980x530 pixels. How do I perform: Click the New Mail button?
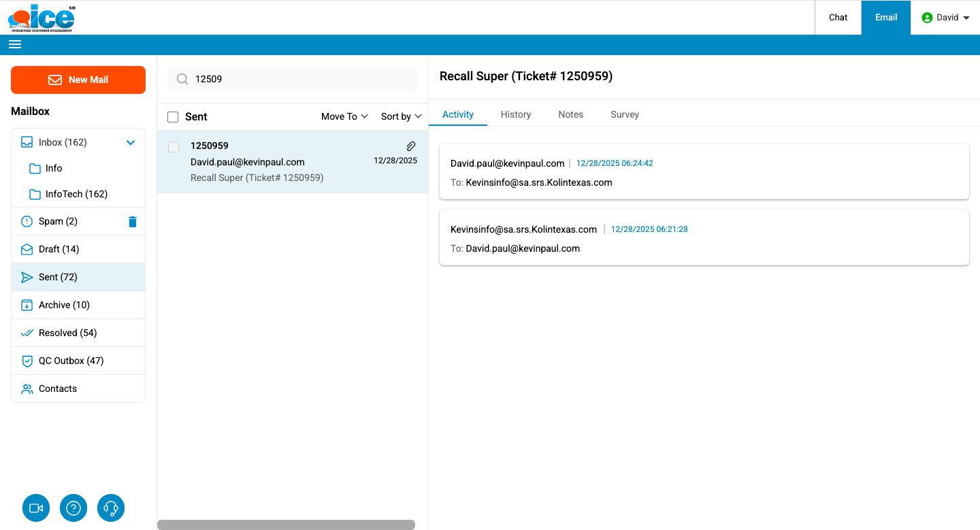pyautogui.click(x=78, y=80)
